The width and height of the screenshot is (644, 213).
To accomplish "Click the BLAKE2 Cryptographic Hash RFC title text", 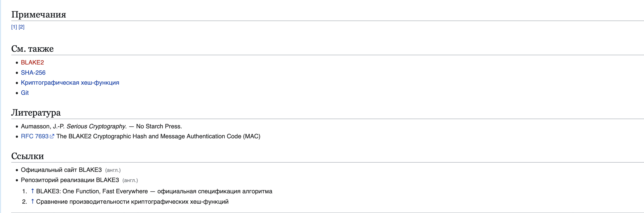I will coord(158,136).
